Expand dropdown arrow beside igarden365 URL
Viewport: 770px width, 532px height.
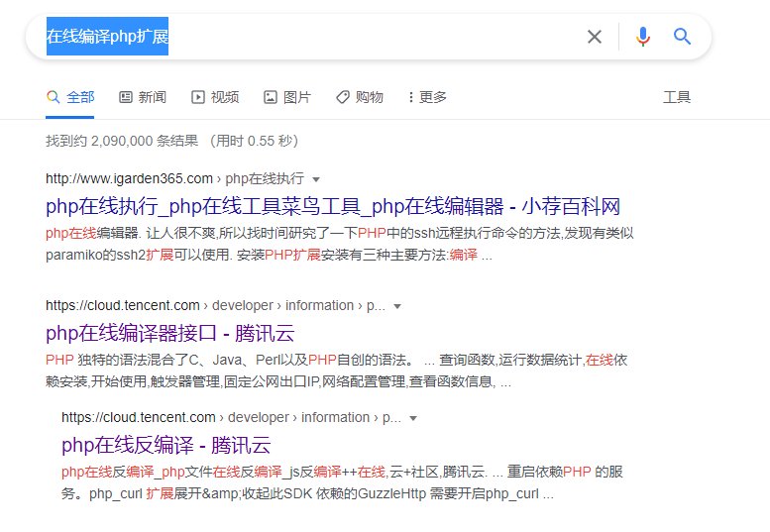(x=316, y=179)
